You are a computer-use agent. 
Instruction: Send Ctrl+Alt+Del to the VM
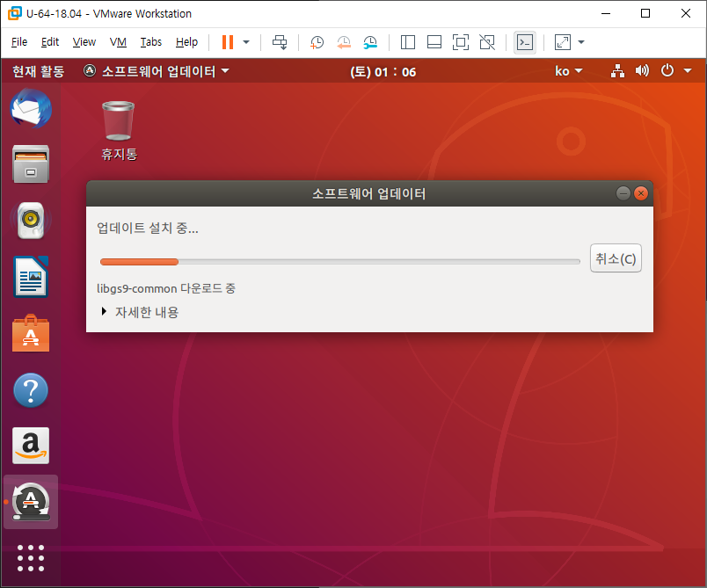pyautogui.click(x=280, y=42)
